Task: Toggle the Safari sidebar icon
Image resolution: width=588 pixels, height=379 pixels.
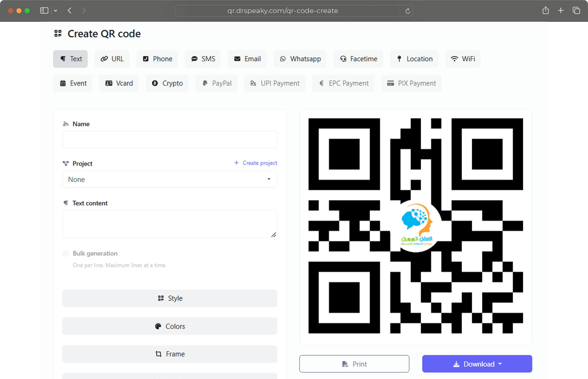Action: click(x=44, y=11)
